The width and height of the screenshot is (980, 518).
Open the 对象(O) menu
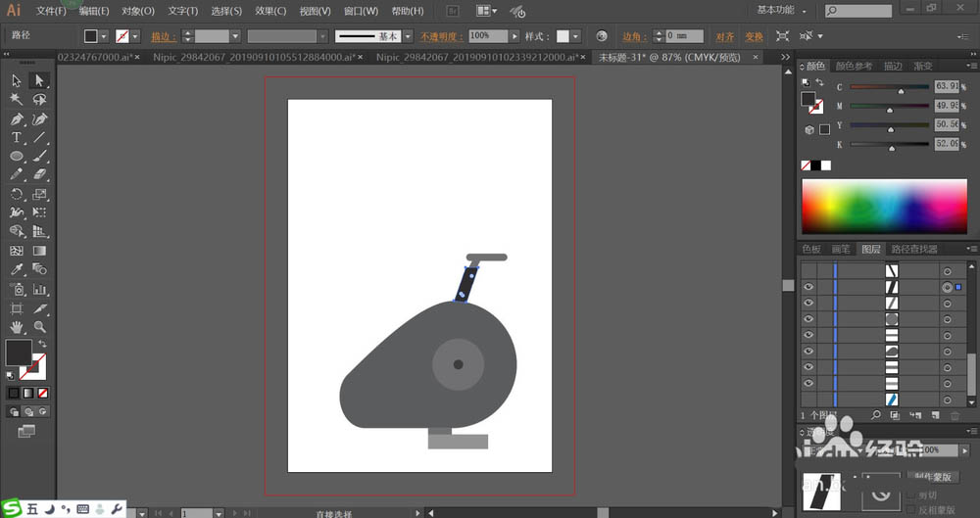138,11
